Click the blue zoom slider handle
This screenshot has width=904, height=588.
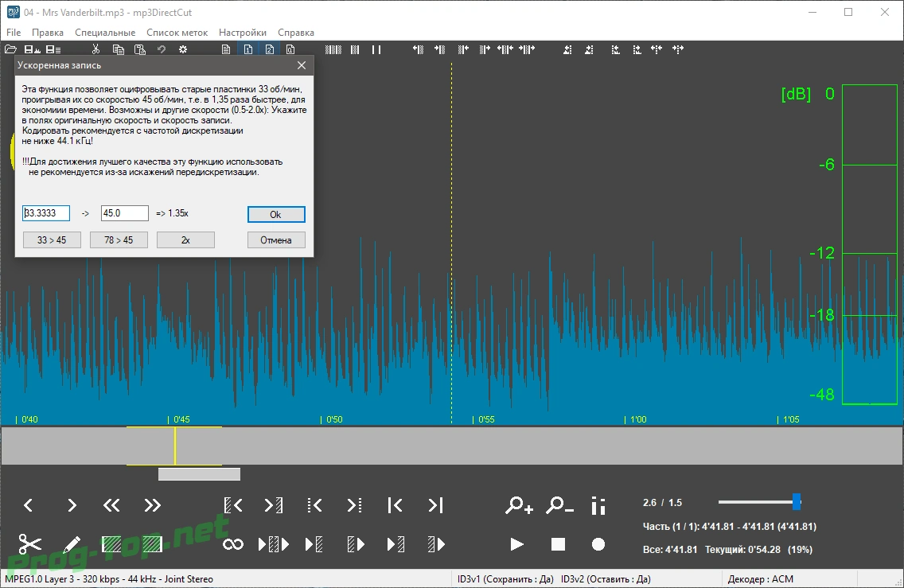point(797,501)
